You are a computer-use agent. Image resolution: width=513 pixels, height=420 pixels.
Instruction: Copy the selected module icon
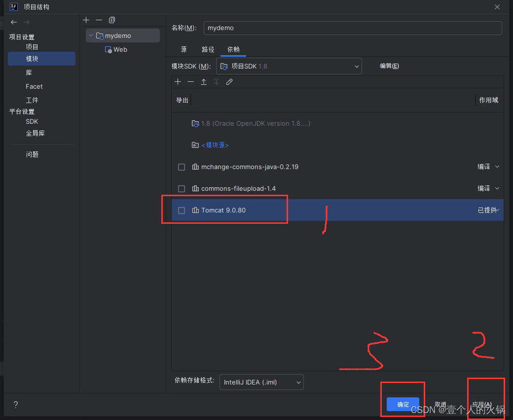point(112,20)
